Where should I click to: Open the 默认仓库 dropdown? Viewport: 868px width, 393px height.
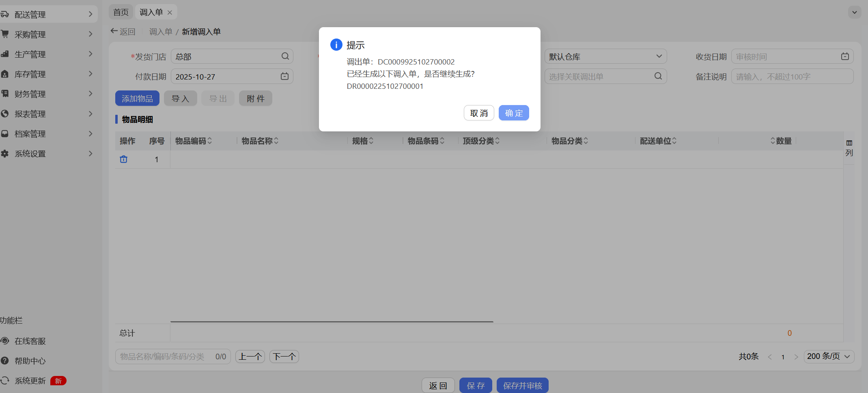pyautogui.click(x=605, y=56)
